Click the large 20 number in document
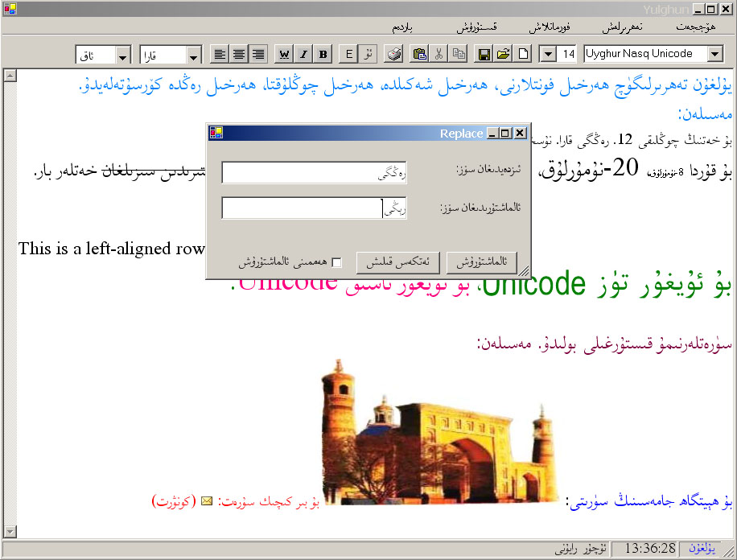Image resolution: width=737 pixels, height=560 pixels. tap(625, 167)
